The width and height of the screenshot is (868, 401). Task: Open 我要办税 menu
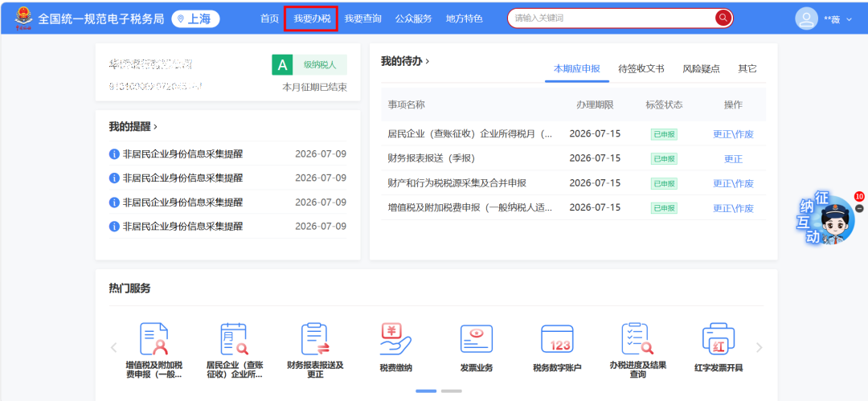tap(312, 18)
